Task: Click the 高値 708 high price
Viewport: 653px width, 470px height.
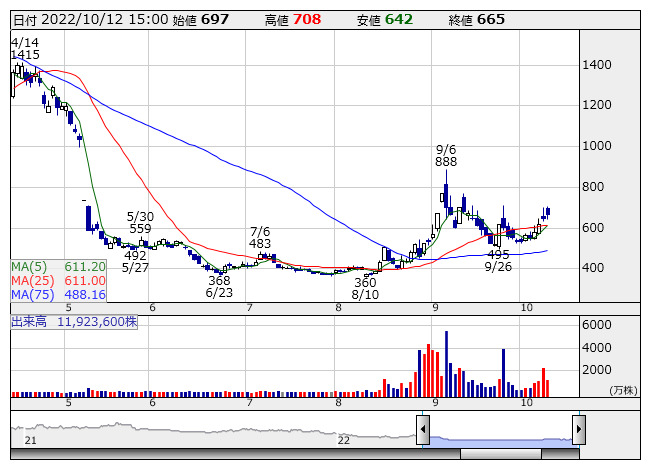Action: (x=307, y=19)
